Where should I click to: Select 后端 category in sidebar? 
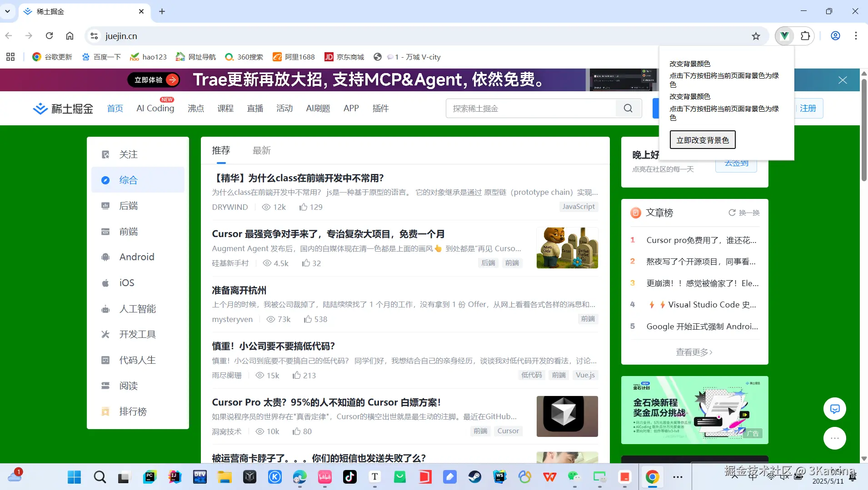click(x=138, y=206)
